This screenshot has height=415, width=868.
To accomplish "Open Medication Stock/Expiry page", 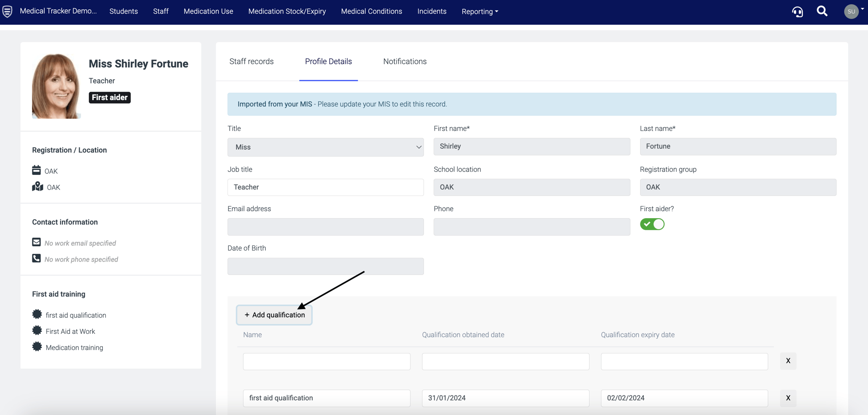I will click(287, 11).
